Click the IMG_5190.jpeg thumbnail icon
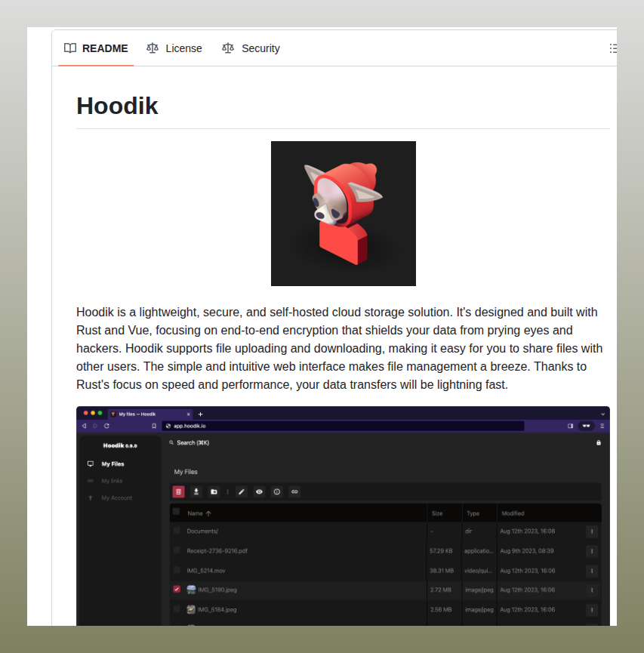This screenshot has height=653, width=644. pos(191,590)
